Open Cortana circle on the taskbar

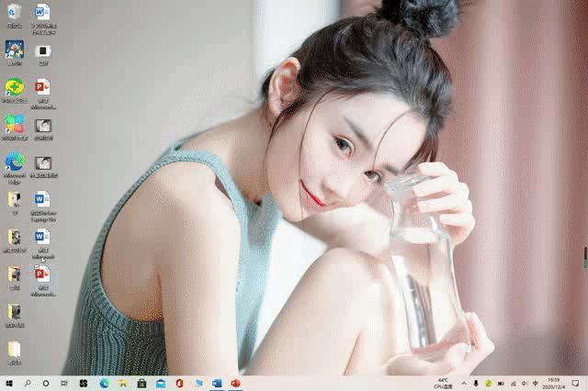pos(46,383)
